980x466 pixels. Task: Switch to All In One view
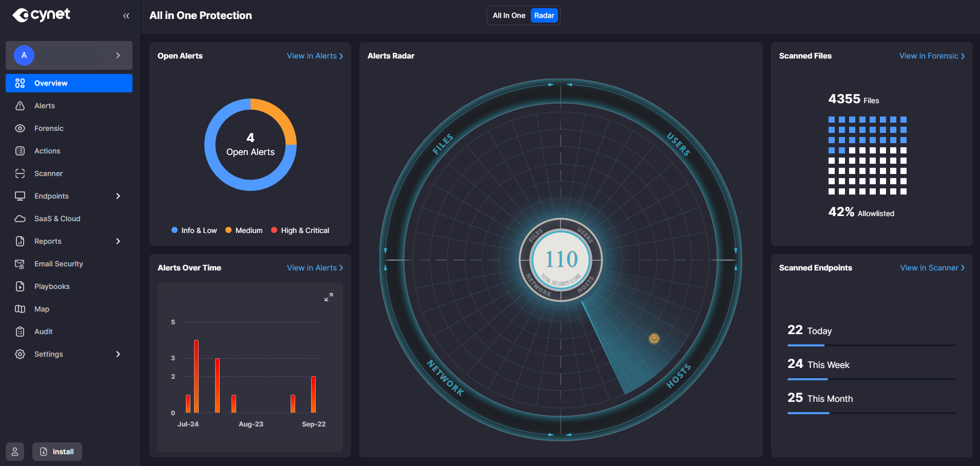coord(509,15)
